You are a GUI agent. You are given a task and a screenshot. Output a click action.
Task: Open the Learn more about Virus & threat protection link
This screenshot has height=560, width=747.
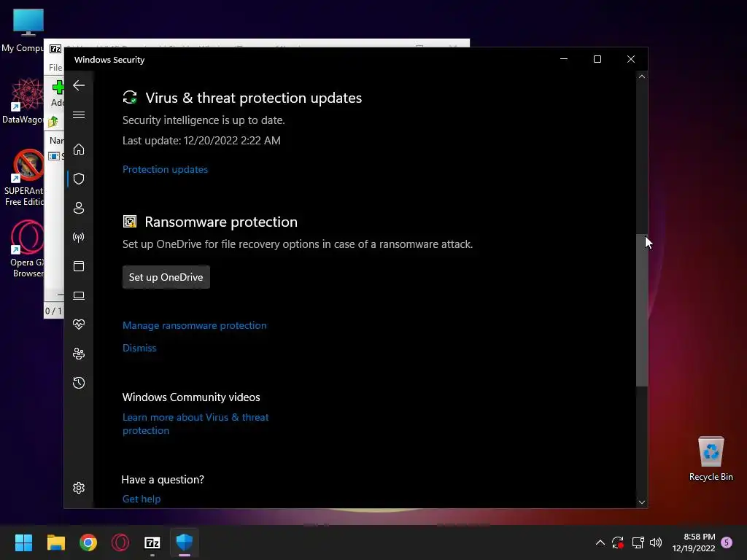click(x=196, y=424)
